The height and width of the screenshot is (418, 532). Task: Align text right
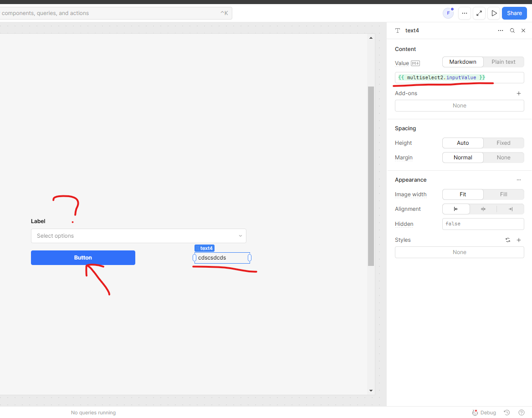tap(510, 209)
